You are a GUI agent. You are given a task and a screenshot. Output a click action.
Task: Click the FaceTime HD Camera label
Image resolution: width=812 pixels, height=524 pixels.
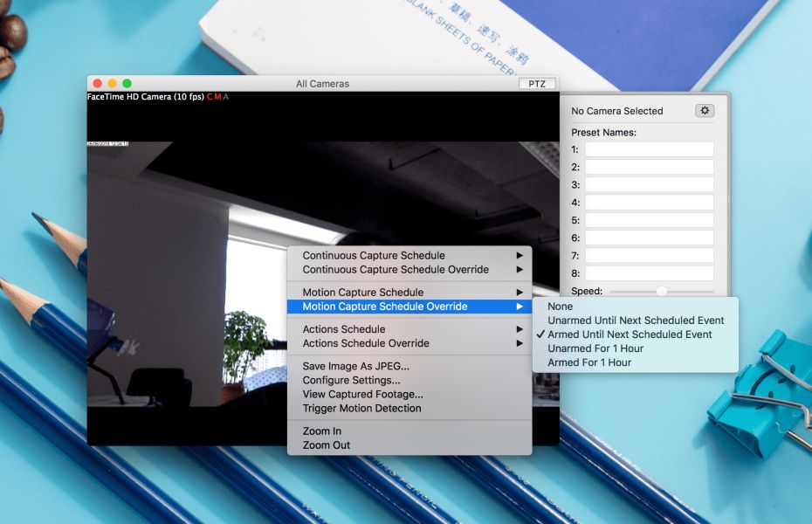pos(146,97)
